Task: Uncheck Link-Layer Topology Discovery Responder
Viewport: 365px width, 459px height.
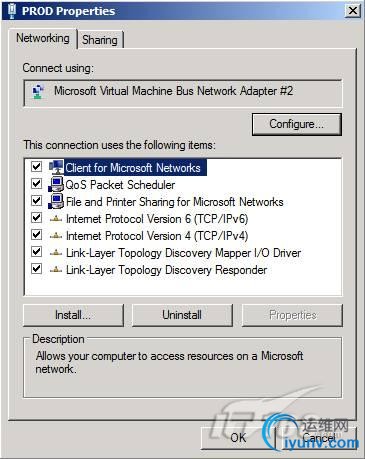Action: pos(36,269)
